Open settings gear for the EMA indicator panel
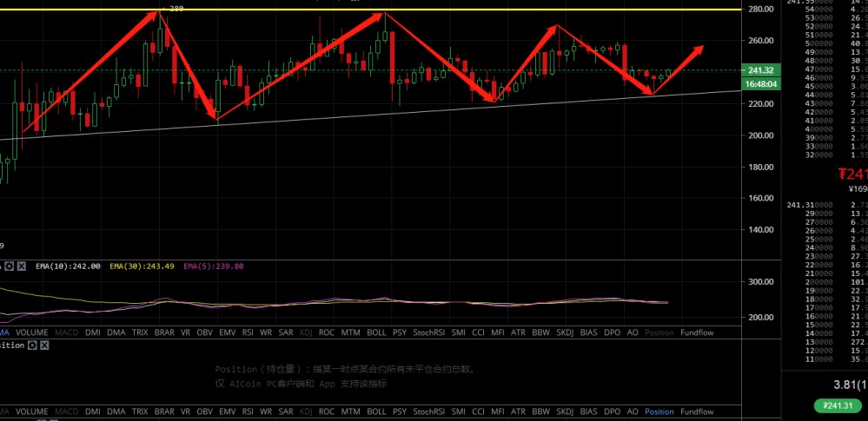Viewport: 868px width, 421px height. pos(9,266)
